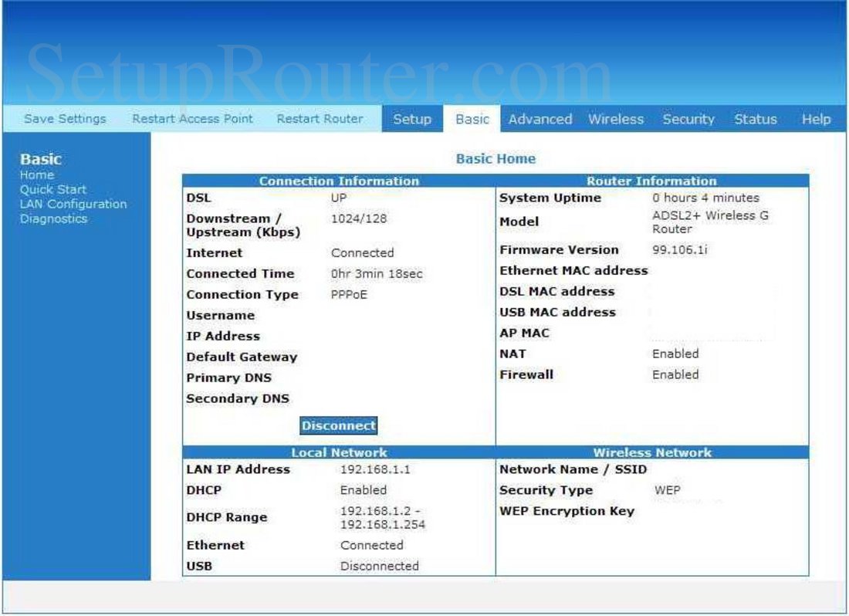The image size is (849, 616).
Task: Click Restart Access Point link
Action: tap(192, 119)
